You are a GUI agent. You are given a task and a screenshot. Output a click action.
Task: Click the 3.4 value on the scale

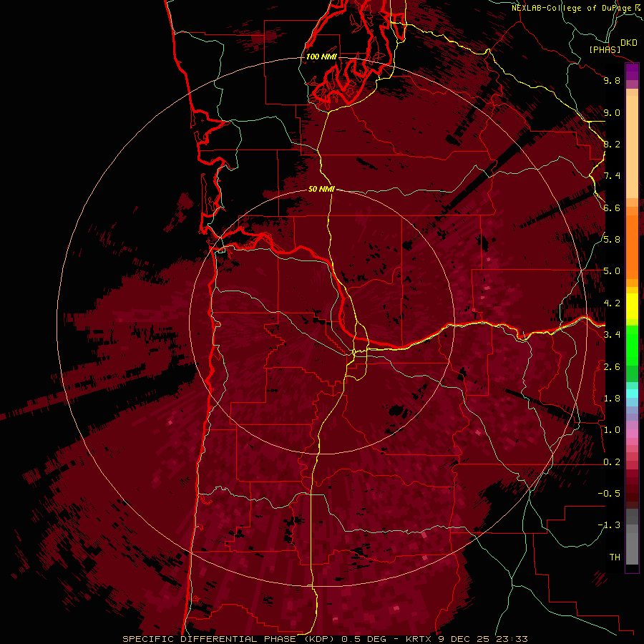612,334
